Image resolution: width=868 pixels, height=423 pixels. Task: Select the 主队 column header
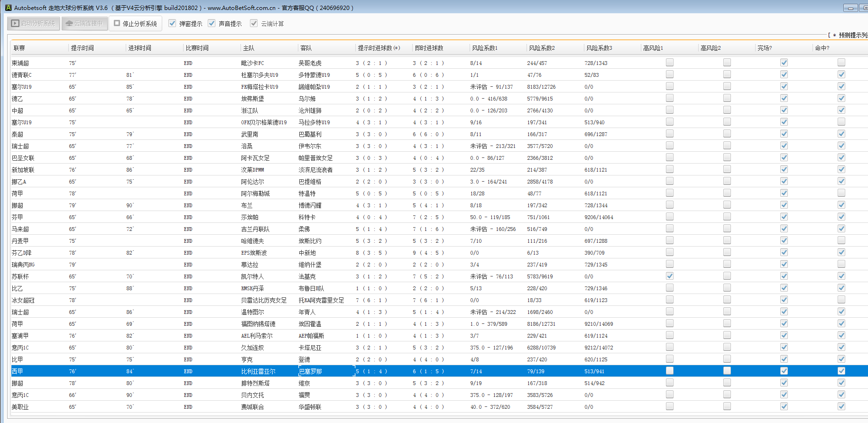[249, 48]
